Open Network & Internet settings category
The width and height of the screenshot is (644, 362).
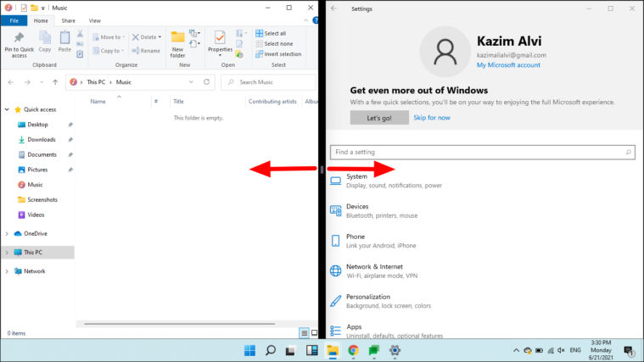373,271
